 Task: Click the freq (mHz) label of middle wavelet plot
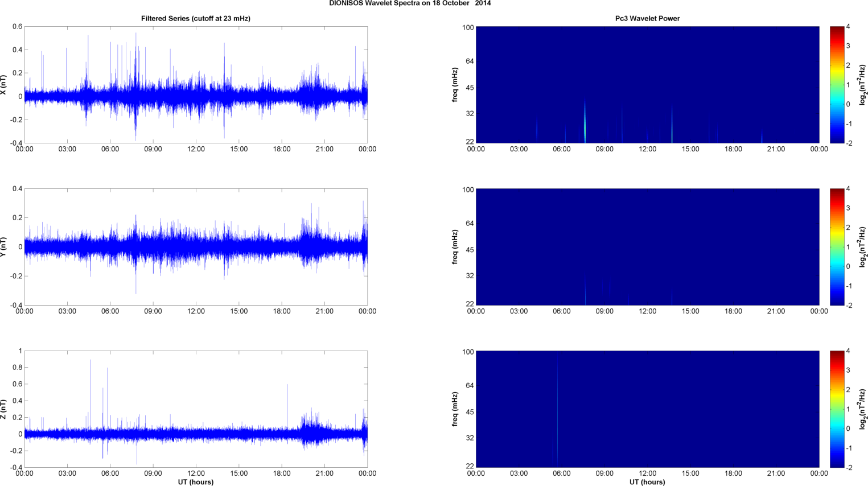pos(455,247)
